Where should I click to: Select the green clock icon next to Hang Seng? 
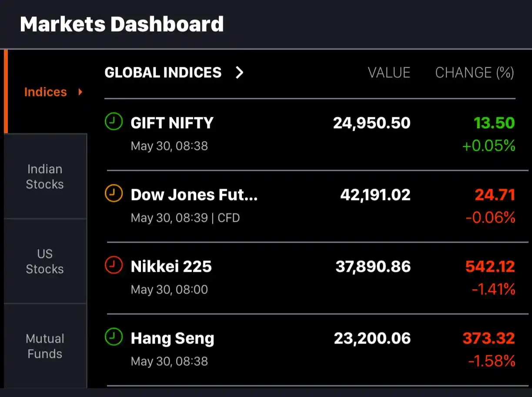click(113, 337)
